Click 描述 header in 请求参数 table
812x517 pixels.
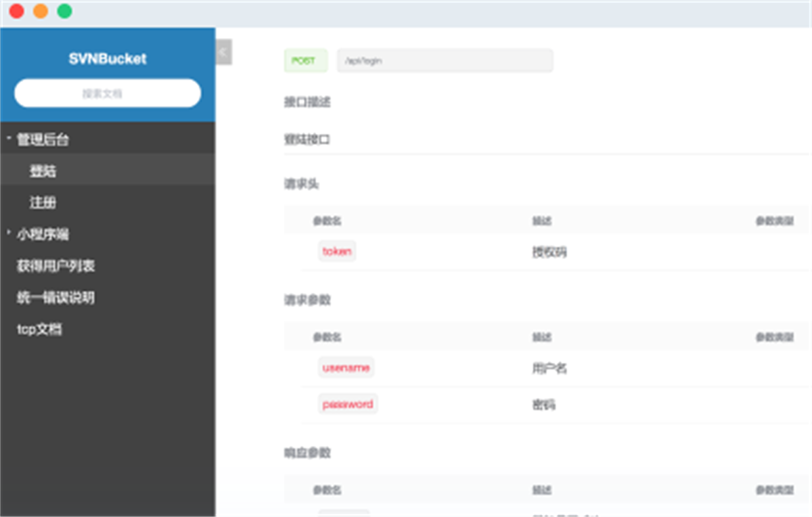tap(542, 337)
